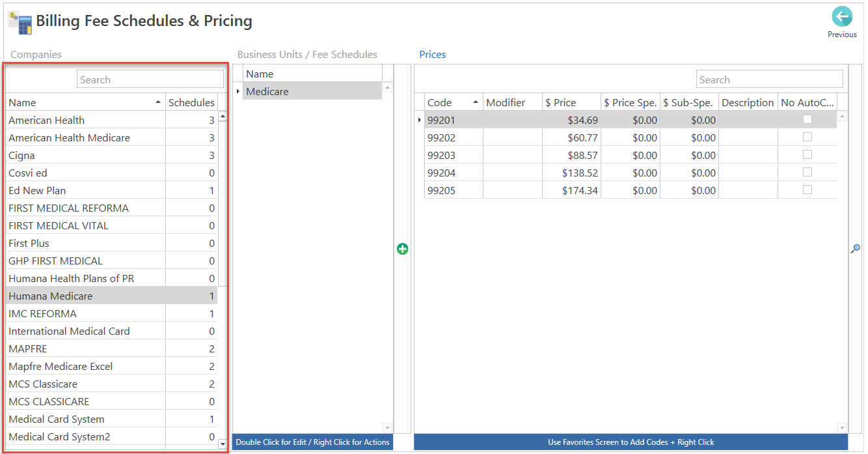Image resolution: width=868 pixels, height=454 pixels.
Task: Select International Medical Card company row
Action: pyautogui.click(x=112, y=331)
